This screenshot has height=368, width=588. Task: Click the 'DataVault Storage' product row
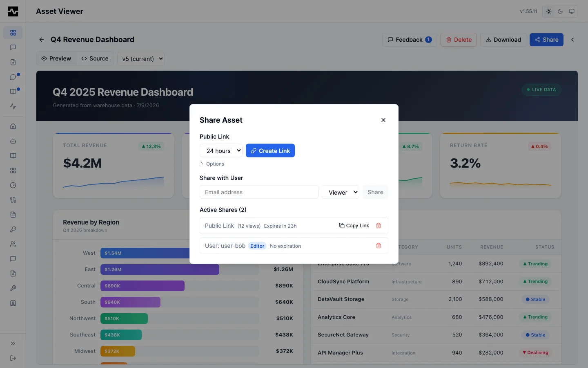click(436, 299)
